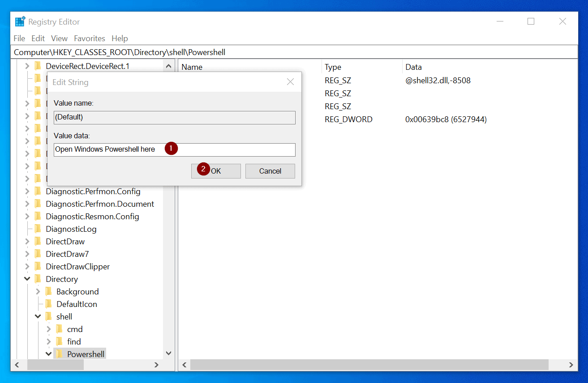The height and width of the screenshot is (383, 588).
Task: Select the 0x00639bc8 (6527944) data value
Action: click(x=446, y=119)
